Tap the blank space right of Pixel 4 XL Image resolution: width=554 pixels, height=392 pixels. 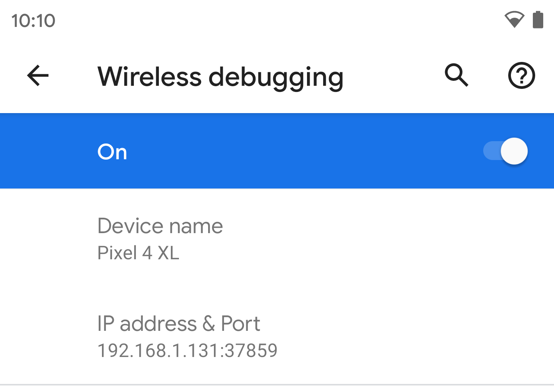pyautogui.click(x=365, y=253)
